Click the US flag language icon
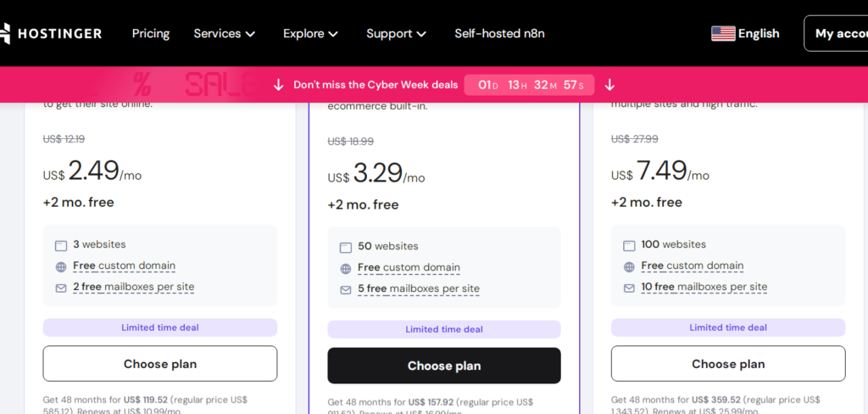 click(723, 33)
